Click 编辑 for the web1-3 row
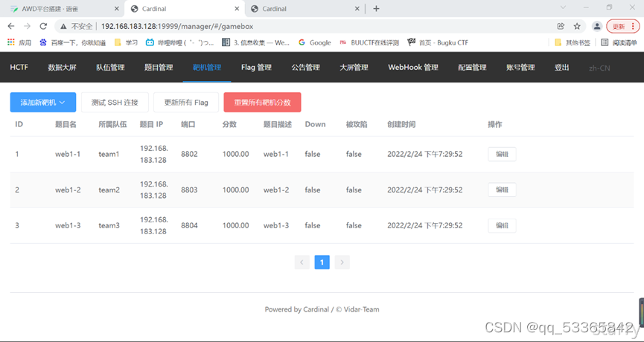 click(502, 225)
